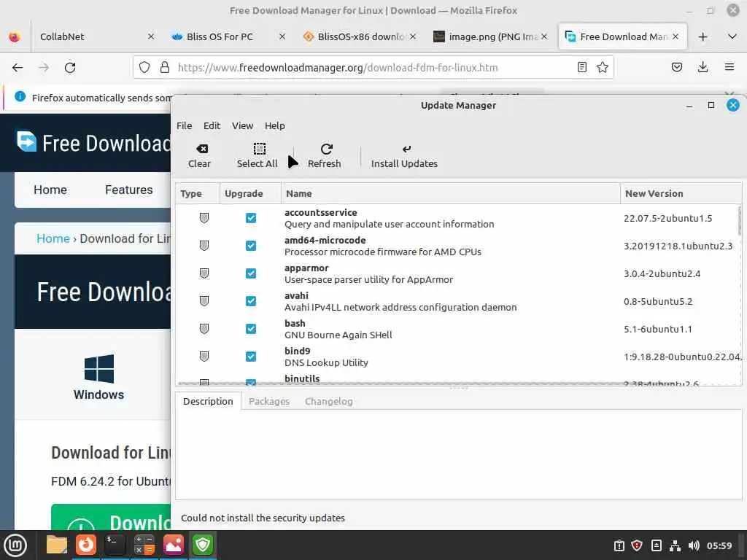The width and height of the screenshot is (747, 560).
Task: Select the avahi package row name
Action: pyautogui.click(x=296, y=296)
